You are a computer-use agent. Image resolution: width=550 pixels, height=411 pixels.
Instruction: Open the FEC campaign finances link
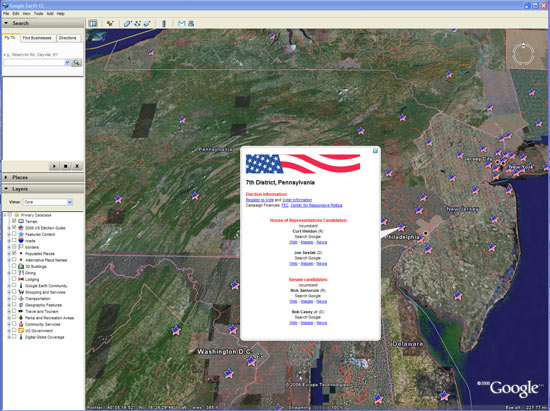(285, 205)
